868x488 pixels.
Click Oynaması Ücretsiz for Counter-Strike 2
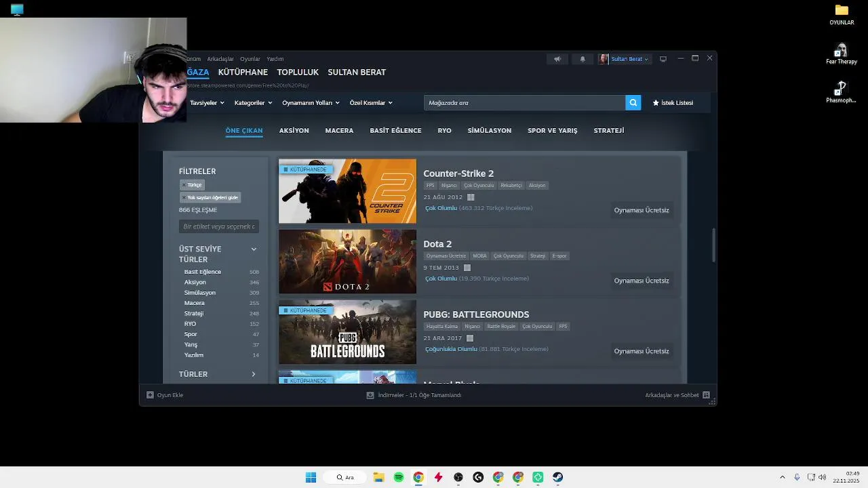coord(642,210)
